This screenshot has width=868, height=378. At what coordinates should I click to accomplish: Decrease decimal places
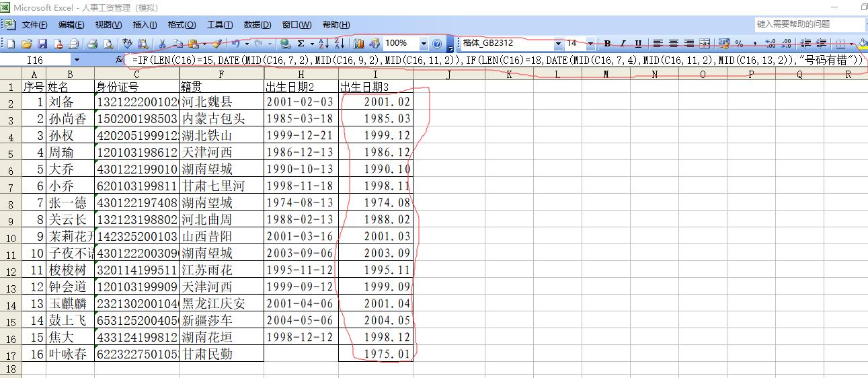point(786,44)
